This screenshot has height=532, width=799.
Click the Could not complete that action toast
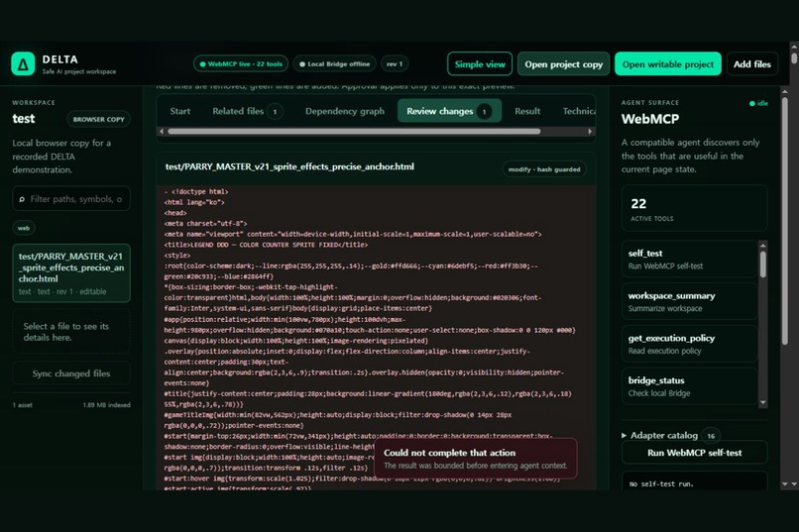pyautogui.click(x=476, y=458)
